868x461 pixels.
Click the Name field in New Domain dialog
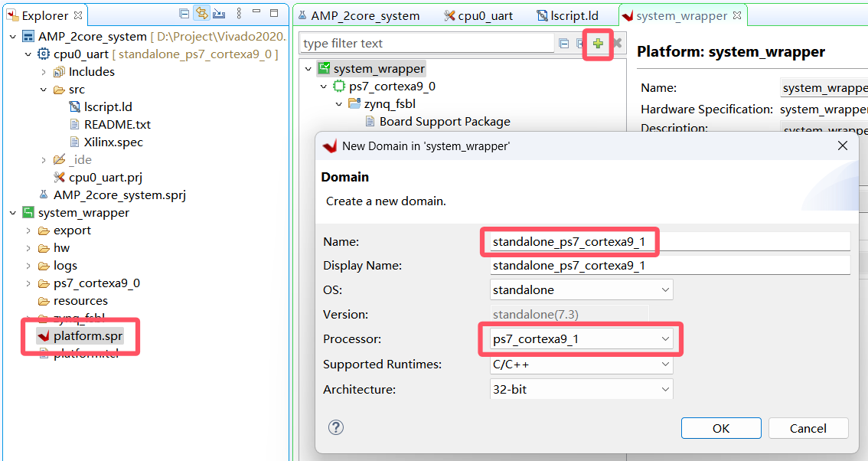tap(670, 241)
